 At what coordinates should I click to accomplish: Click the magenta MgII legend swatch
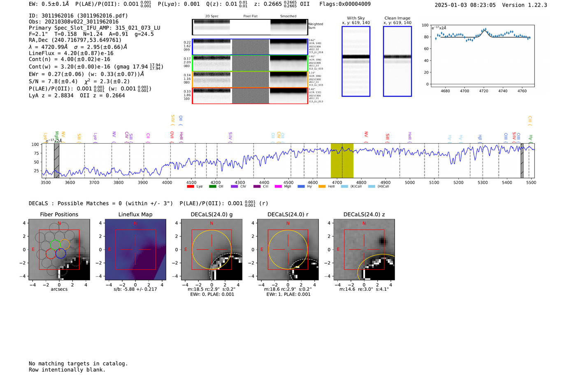(279, 187)
